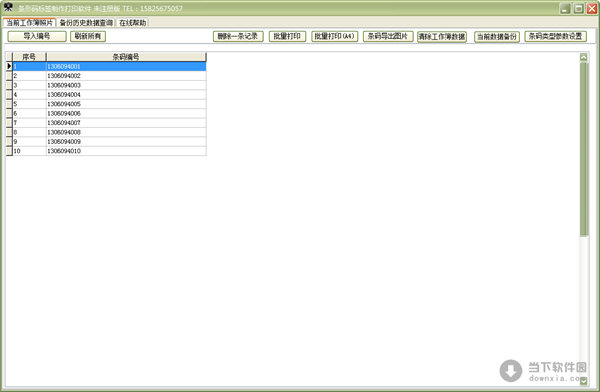Open 条码类型参数设置 settings
This screenshot has height=392, width=600.
[555, 36]
